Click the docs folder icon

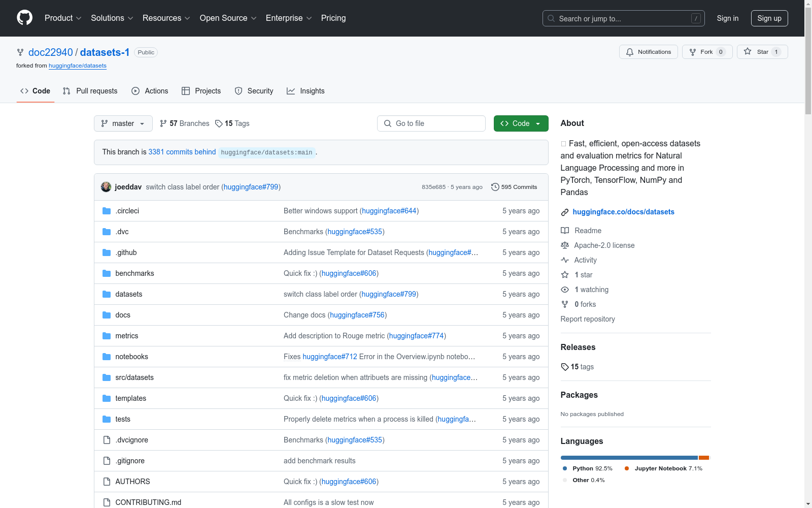pos(107,315)
